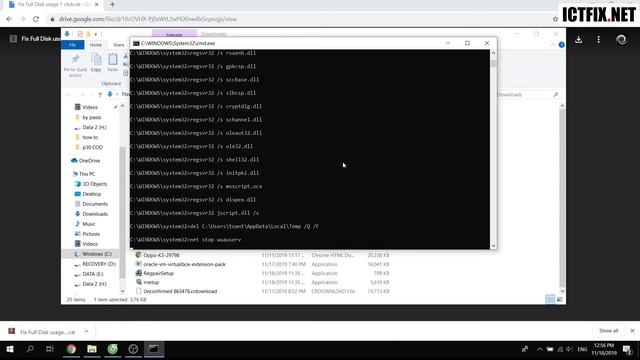This screenshot has height=360, width=640.
Task: Click the Paste icon in Explorer ribbon
Action: click(113, 62)
